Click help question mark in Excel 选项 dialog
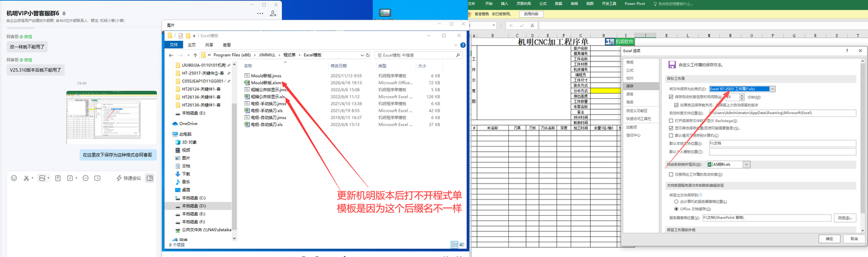This screenshot has width=868, height=257. [847, 51]
